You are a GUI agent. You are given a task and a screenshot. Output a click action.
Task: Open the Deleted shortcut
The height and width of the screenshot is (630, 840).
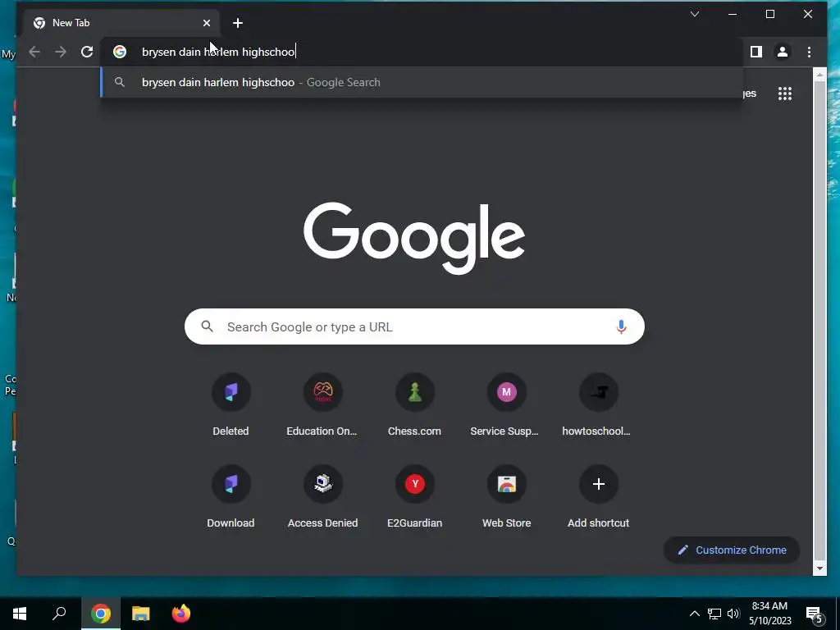pos(231,405)
